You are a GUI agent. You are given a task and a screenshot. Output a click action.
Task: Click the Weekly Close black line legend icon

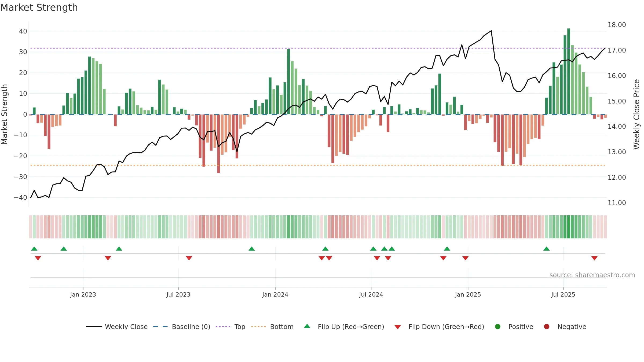click(x=94, y=327)
